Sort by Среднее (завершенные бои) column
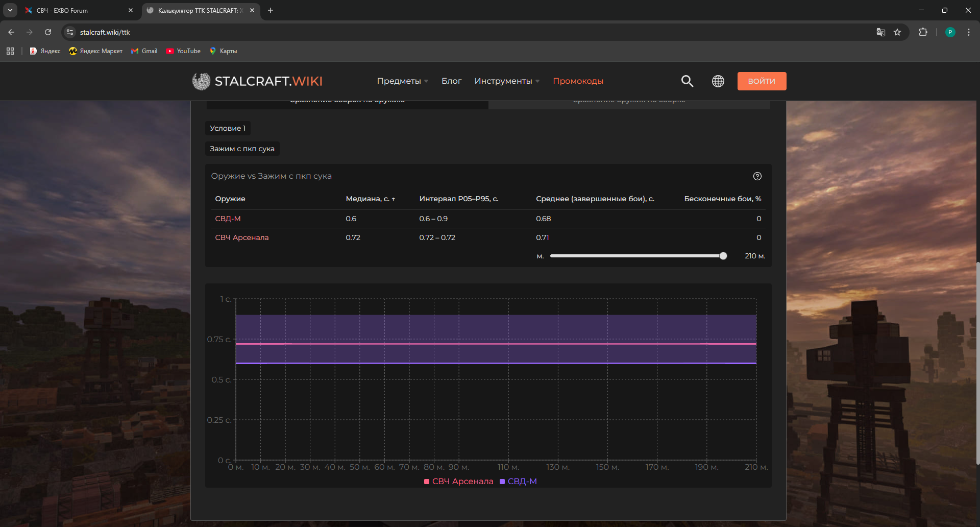Viewport: 980px width, 527px height. click(x=595, y=199)
